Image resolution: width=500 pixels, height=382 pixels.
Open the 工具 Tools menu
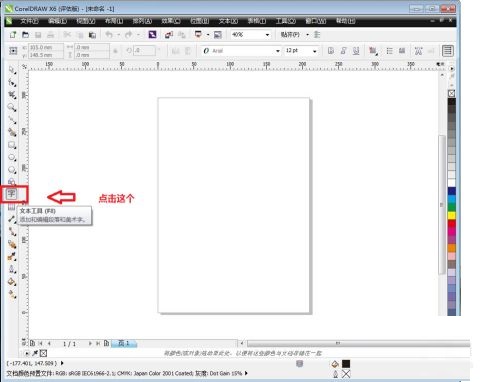point(286,21)
